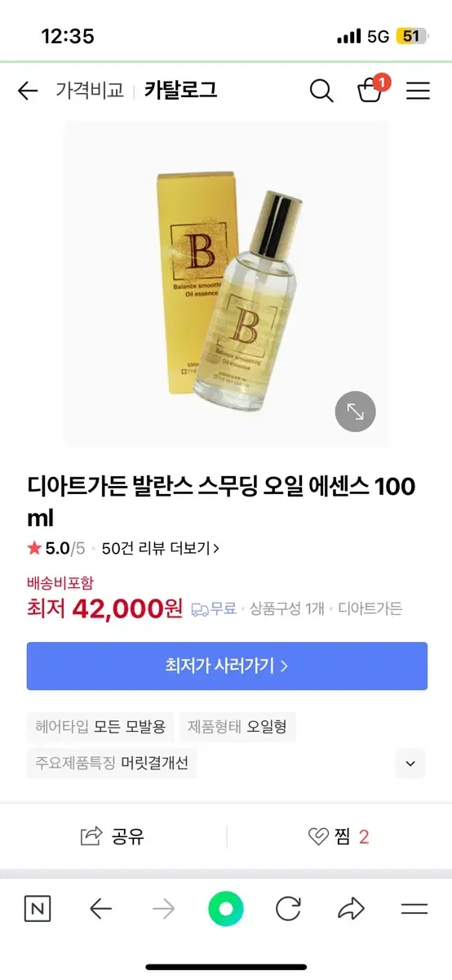Tap the product bottle image

227,283
